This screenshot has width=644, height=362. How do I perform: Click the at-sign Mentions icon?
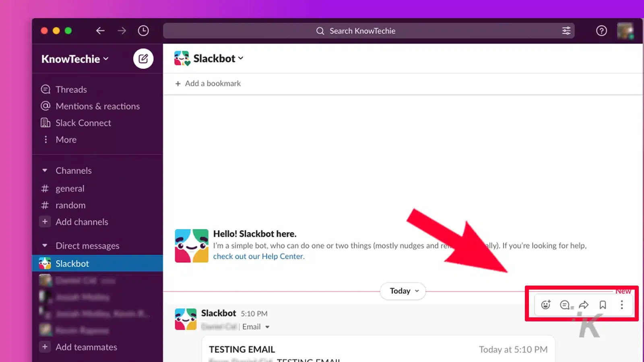tap(45, 106)
